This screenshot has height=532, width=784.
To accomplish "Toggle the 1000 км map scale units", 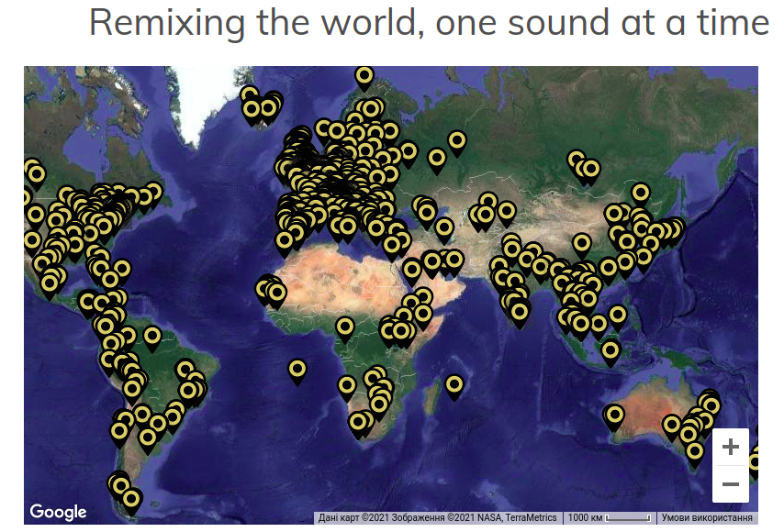I will click(x=610, y=518).
